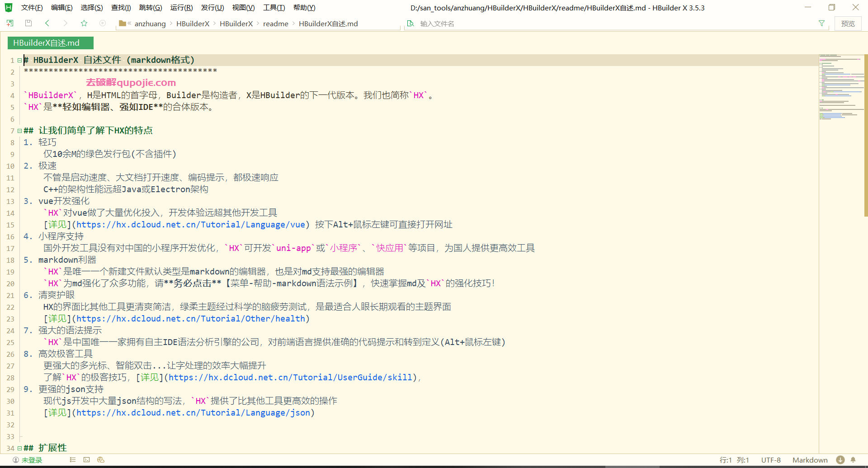This screenshot has width=868, height=468.
Task: Click line number 17 in gutter
Action: click(10, 248)
